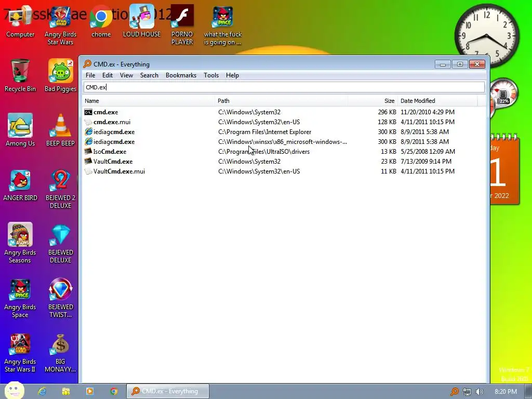The height and width of the screenshot is (399, 532).
Task: Click the orange calendar gadget
Action: [x=504, y=169]
